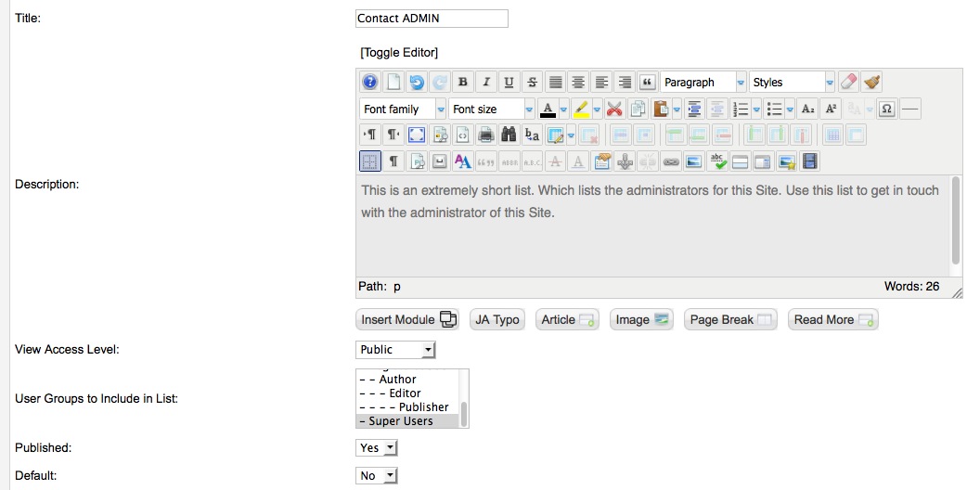Viewport: 980px width, 490px height.
Task: Increase indent of paragraph
Action: tap(694, 110)
